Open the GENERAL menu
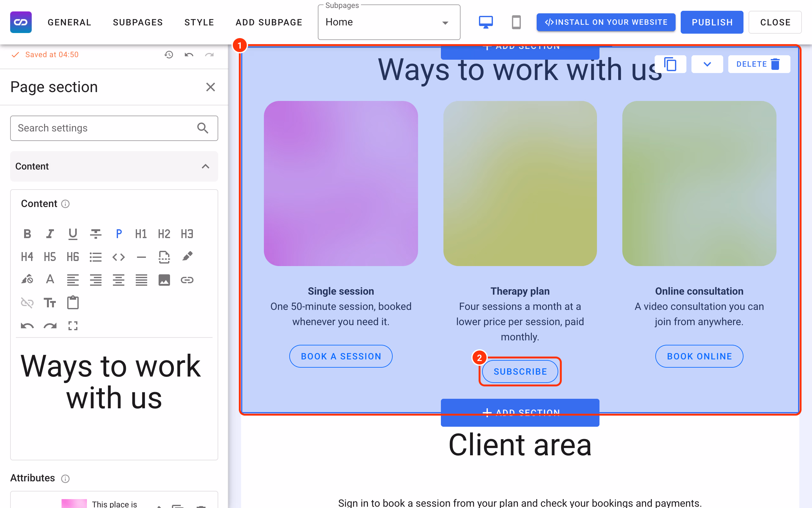 point(69,22)
